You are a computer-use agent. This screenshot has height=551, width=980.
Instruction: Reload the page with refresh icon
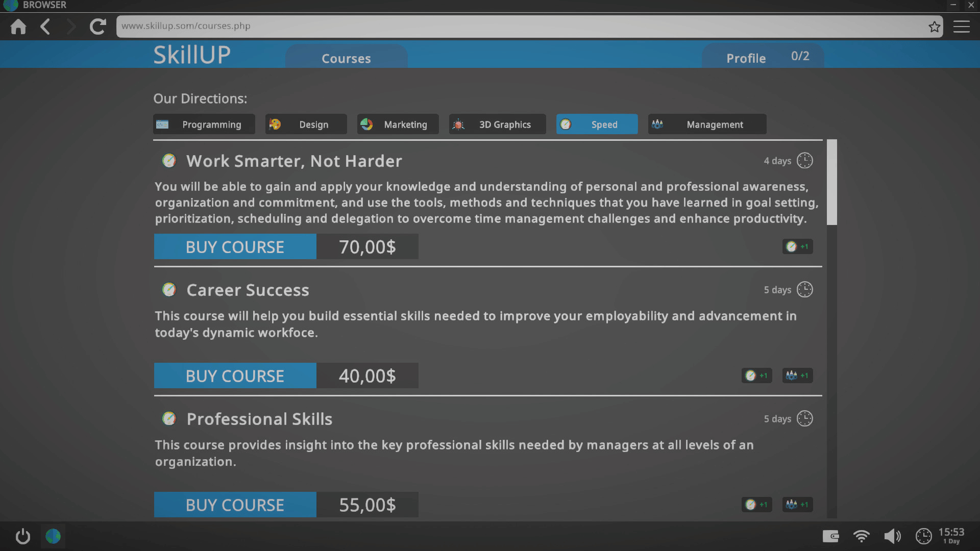(x=97, y=27)
